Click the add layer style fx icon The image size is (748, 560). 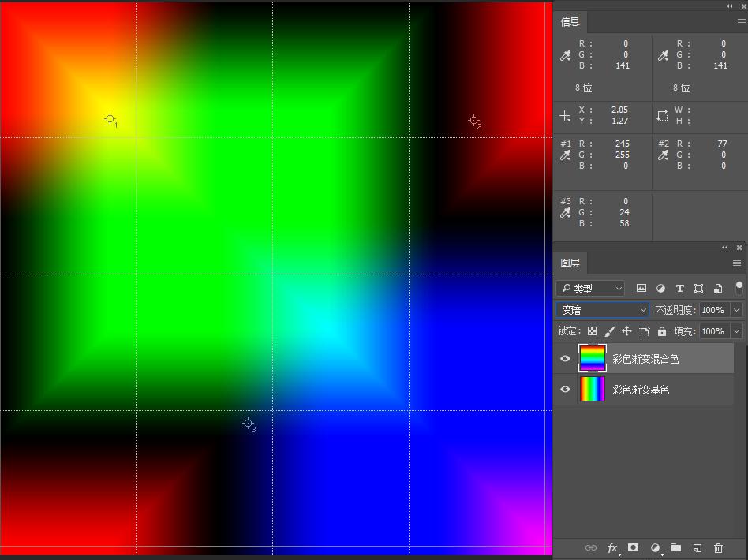[x=612, y=547]
